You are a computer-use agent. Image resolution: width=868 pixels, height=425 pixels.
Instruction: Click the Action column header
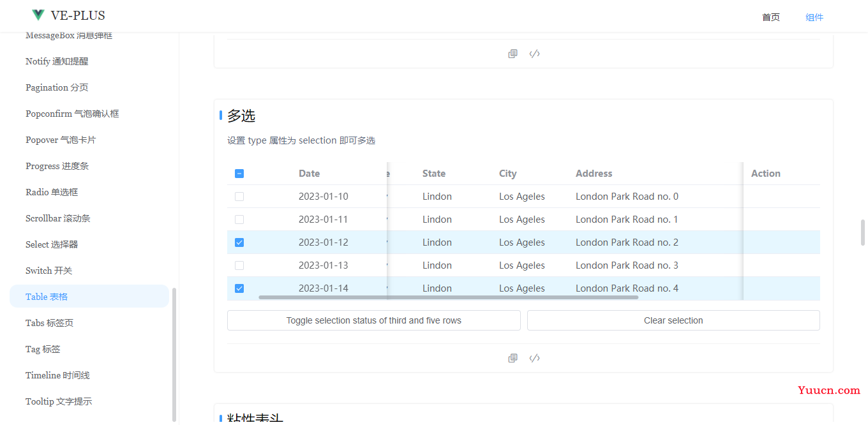(x=766, y=174)
